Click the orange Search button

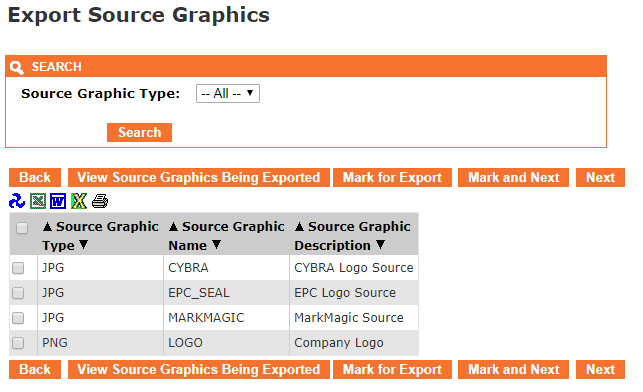coord(139,132)
